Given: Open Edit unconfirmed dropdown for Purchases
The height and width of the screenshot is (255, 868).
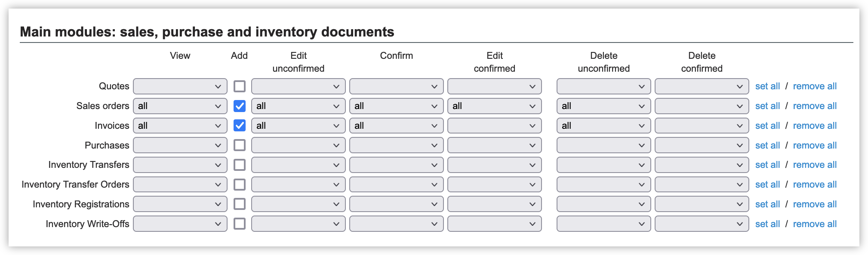Looking at the screenshot, I should 299,146.
